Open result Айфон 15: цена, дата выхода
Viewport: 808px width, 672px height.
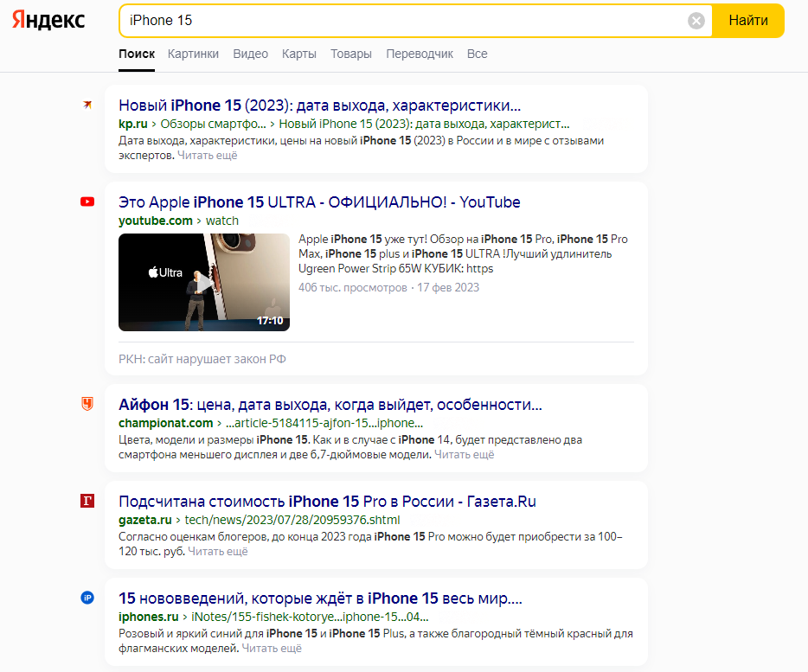[330, 405]
